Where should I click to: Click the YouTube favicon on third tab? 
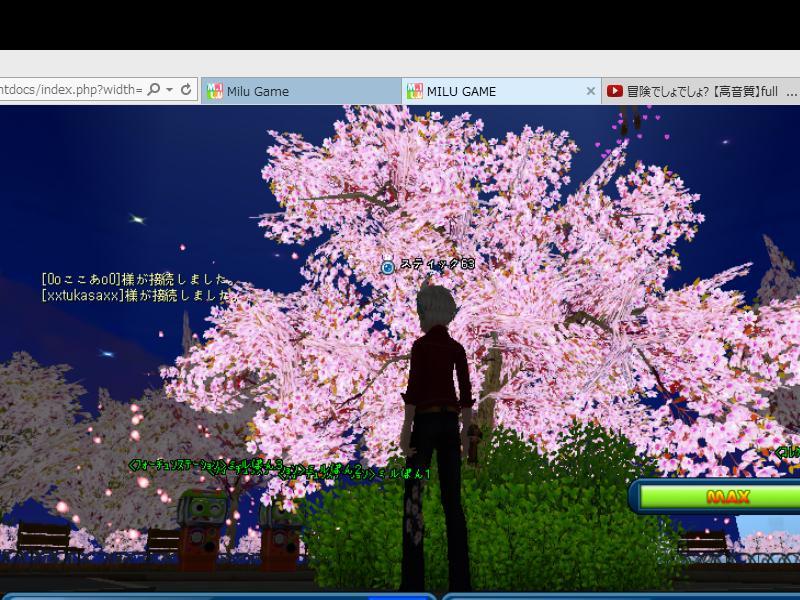pyautogui.click(x=615, y=91)
